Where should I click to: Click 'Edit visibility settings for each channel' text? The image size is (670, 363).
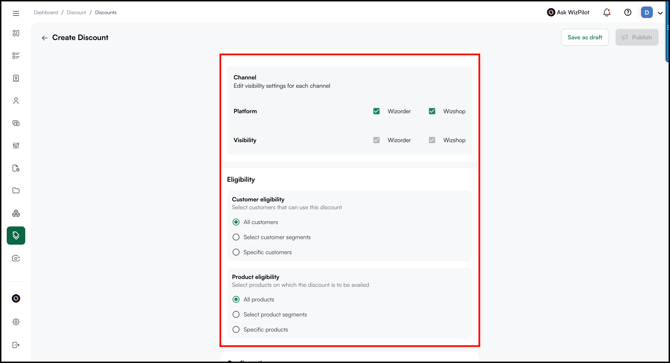click(282, 86)
